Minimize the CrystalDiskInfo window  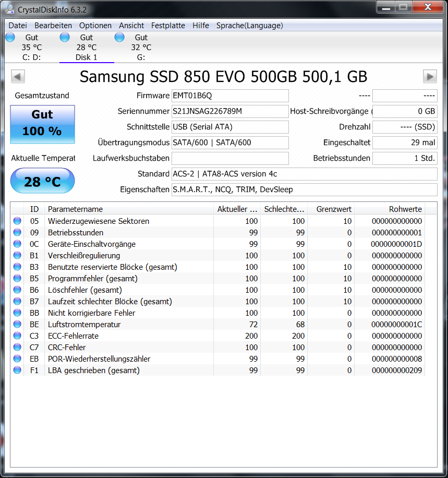386,7
